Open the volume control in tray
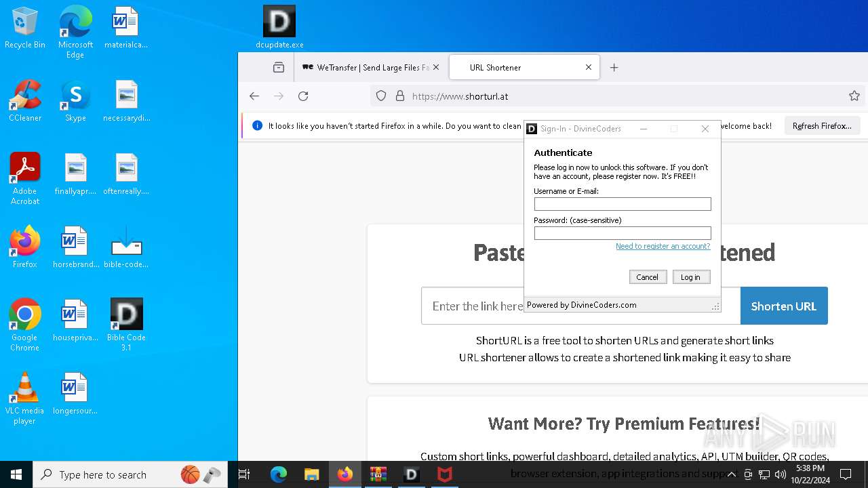 (781, 474)
